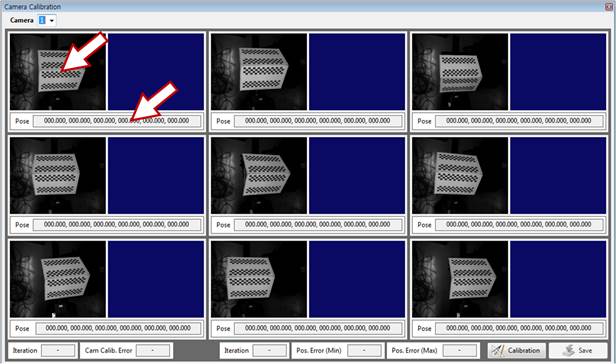Click the right Iteration value field
The height and width of the screenshot is (364, 616).
pyautogui.click(x=270, y=350)
